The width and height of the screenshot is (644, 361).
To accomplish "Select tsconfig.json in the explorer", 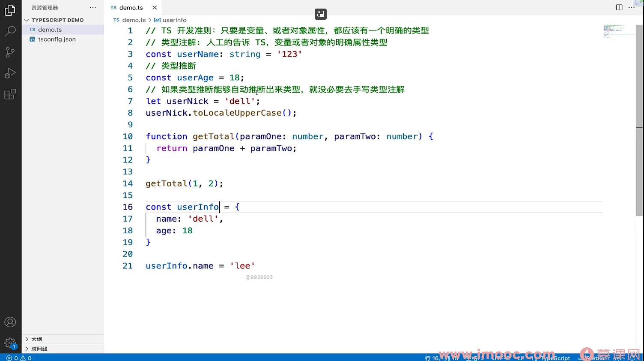I will point(57,39).
